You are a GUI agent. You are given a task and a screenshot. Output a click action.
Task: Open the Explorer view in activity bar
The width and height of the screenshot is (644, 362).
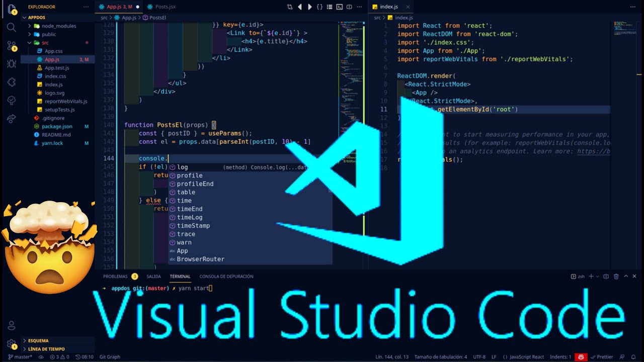point(11,9)
